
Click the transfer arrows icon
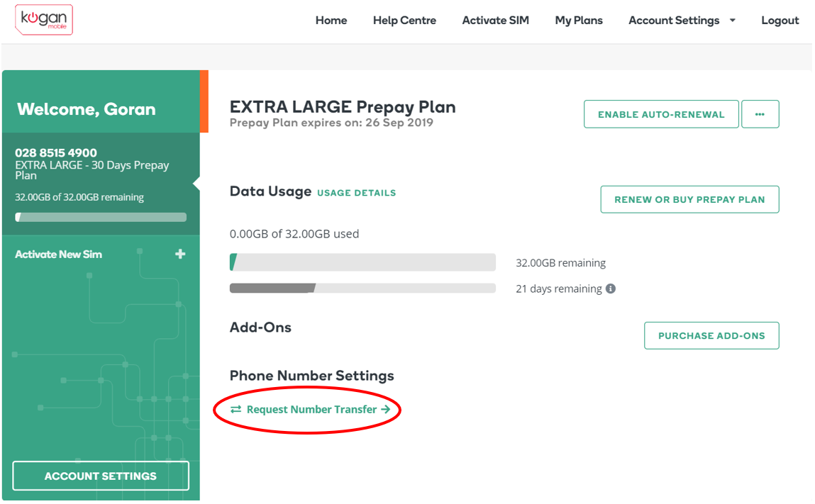[x=236, y=409]
